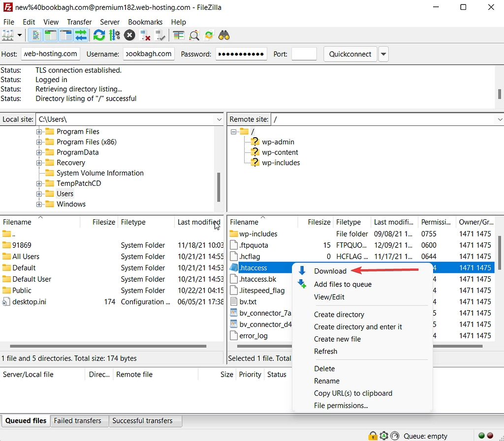This screenshot has width=504, height=441.
Task: Choose Delete from context menu
Action: pyautogui.click(x=324, y=369)
